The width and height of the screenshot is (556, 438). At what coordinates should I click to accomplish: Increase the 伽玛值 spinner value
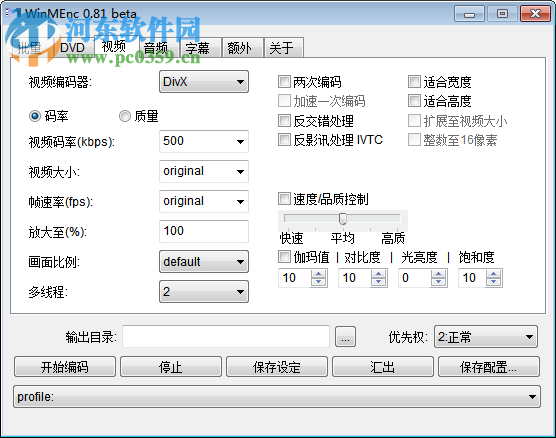[318, 274]
